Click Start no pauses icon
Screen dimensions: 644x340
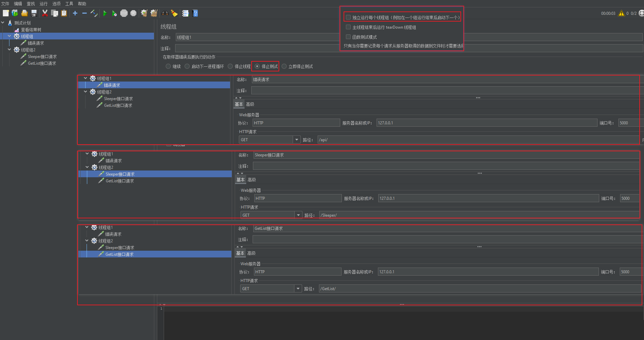[115, 13]
